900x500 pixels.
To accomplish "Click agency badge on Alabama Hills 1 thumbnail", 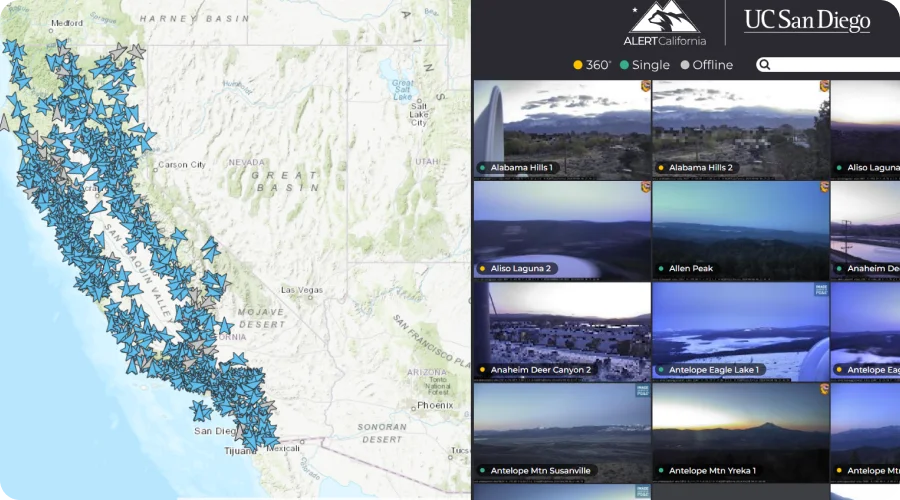I will click(645, 86).
